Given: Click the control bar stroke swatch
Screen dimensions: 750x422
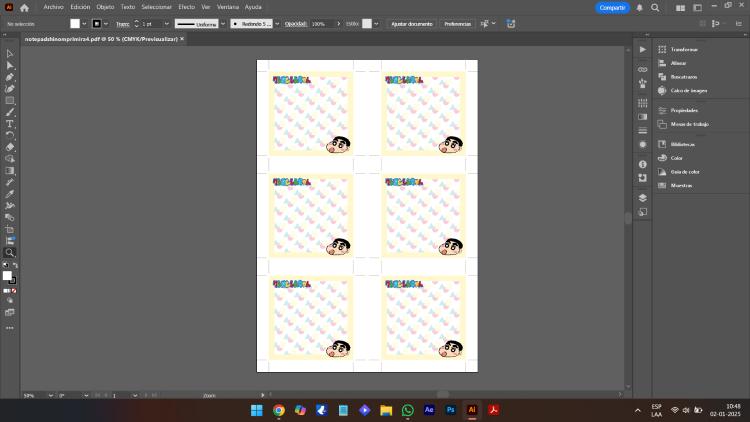Looking at the screenshot, I should tap(97, 24).
